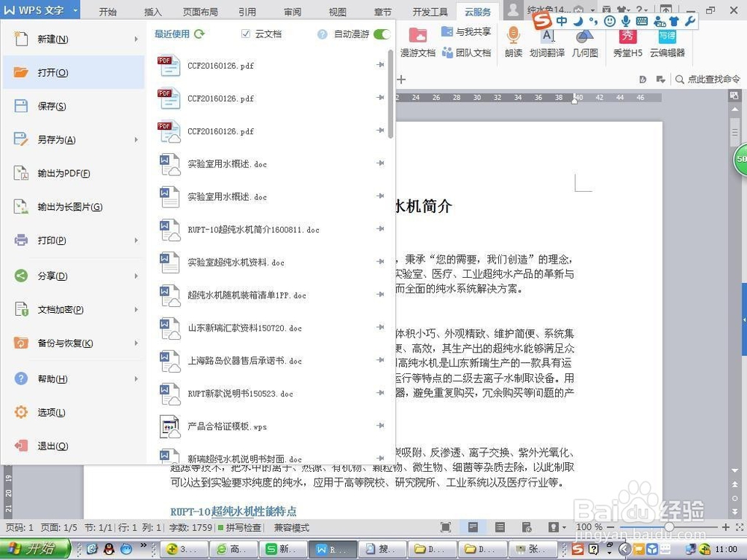Click the 输出为PDF(F) icon
This screenshot has width=747, height=560.
click(x=21, y=173)
